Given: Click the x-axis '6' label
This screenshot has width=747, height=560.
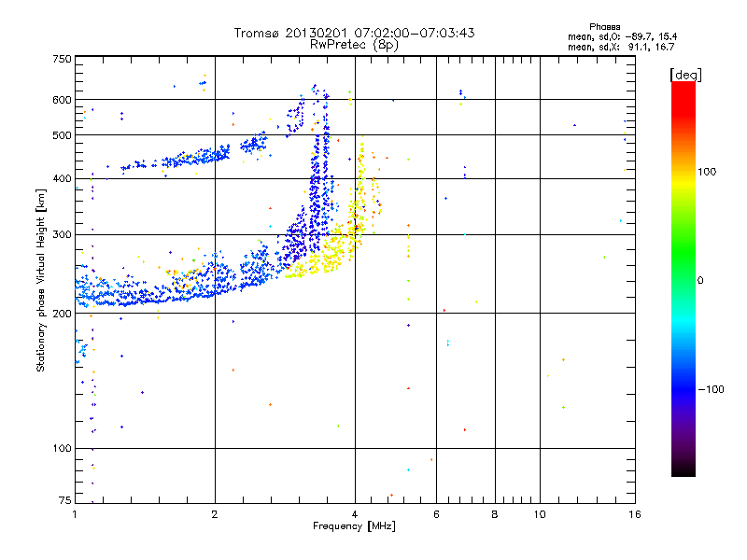Looking at the screenshot, I should pos(436,514).
